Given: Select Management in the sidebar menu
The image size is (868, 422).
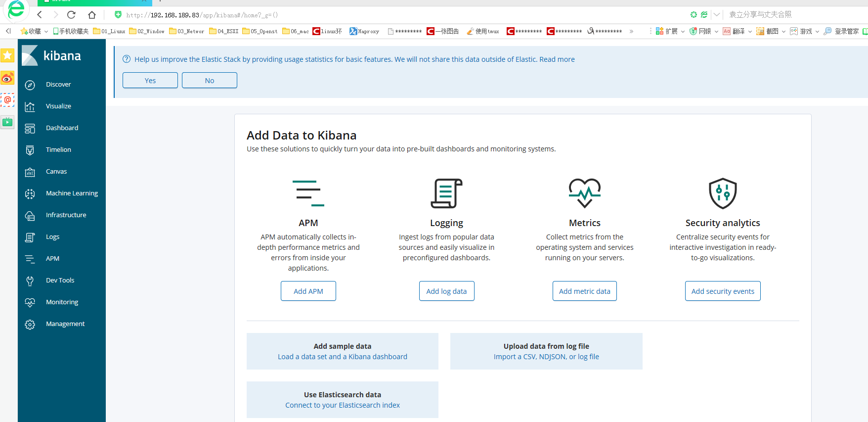Looking at the screenshot, I should 65,324.
